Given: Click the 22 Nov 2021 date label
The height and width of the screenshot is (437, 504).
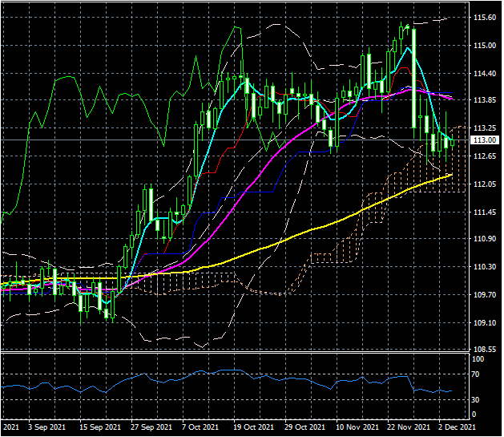Looking at the screenshot, I should pos(409,427).
